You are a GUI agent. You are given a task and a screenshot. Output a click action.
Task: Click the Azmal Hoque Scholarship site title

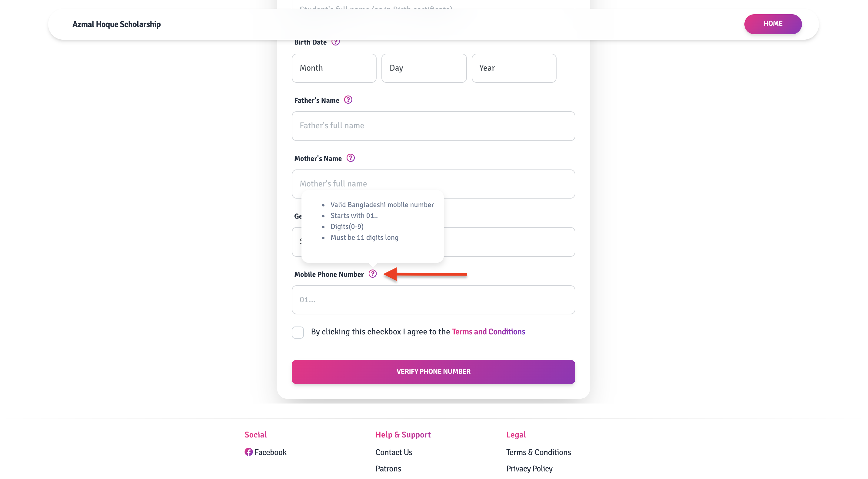pyautogui.click(x=117, y=24)
